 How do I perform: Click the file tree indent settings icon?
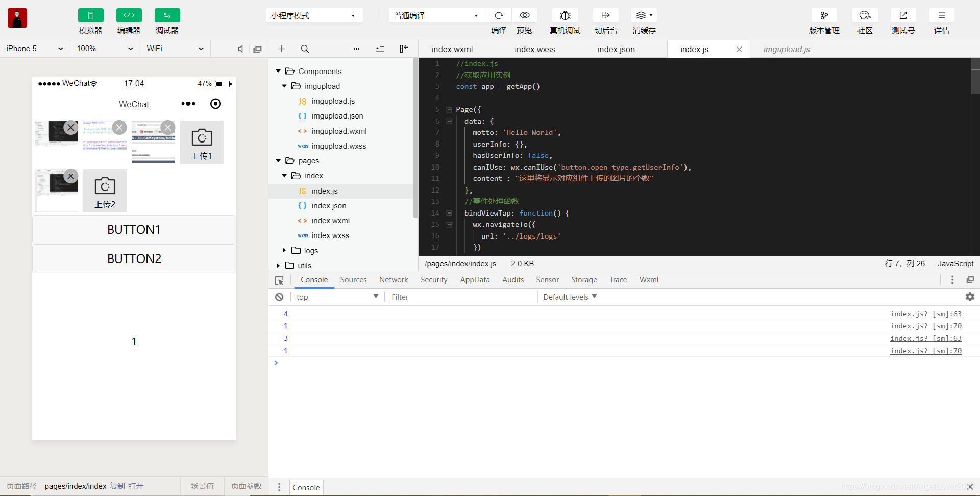(x=380, y=49)
